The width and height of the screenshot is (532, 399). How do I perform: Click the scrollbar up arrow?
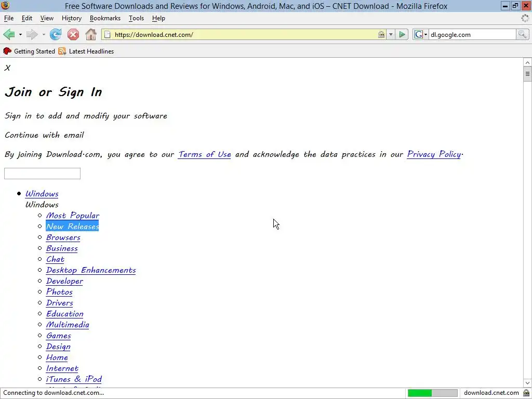527,62
